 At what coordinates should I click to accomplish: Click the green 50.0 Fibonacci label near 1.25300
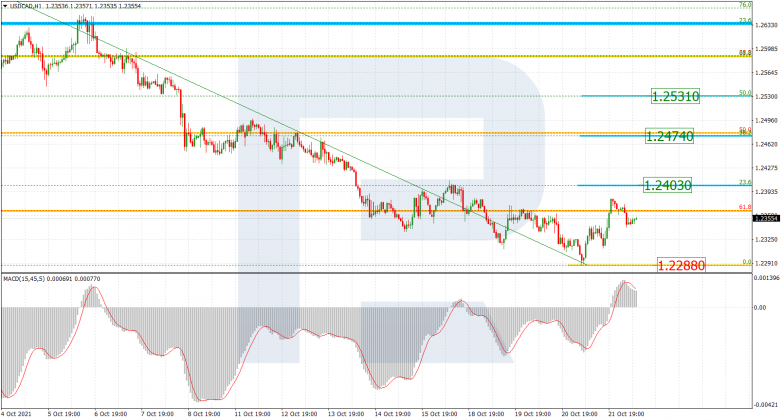745,93
